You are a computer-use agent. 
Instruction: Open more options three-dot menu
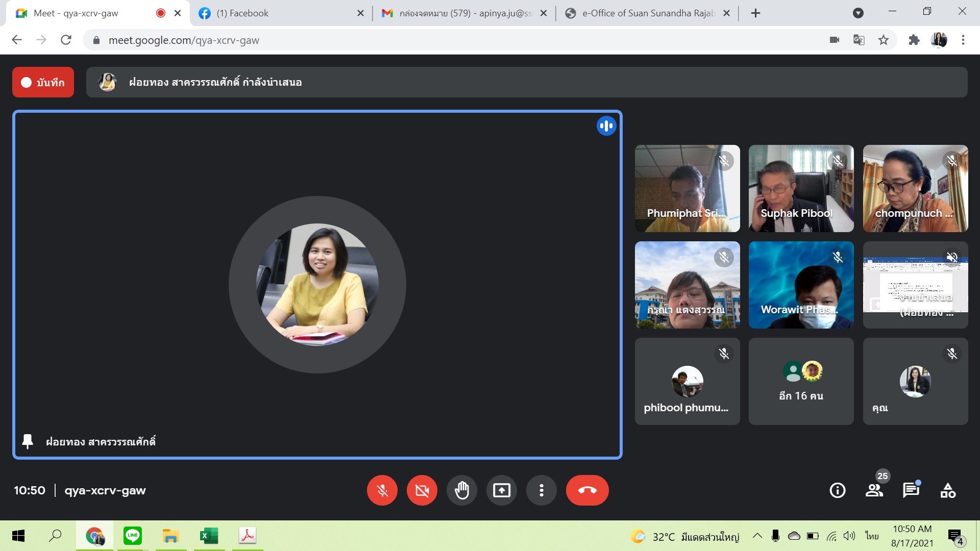pos(541,490)
